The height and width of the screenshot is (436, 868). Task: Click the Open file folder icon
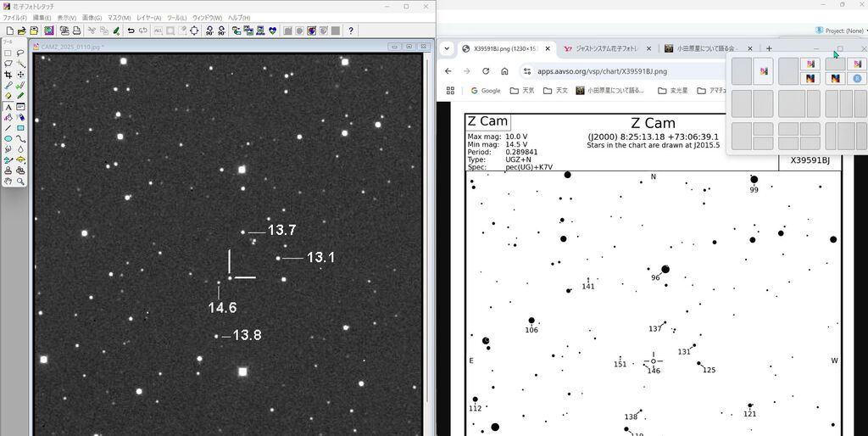(21, 31)
